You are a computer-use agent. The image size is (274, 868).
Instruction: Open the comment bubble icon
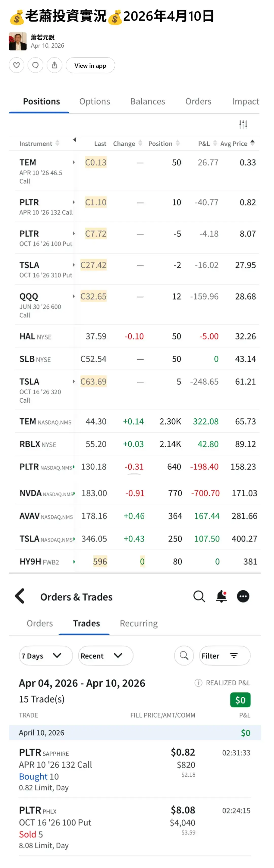35,65
